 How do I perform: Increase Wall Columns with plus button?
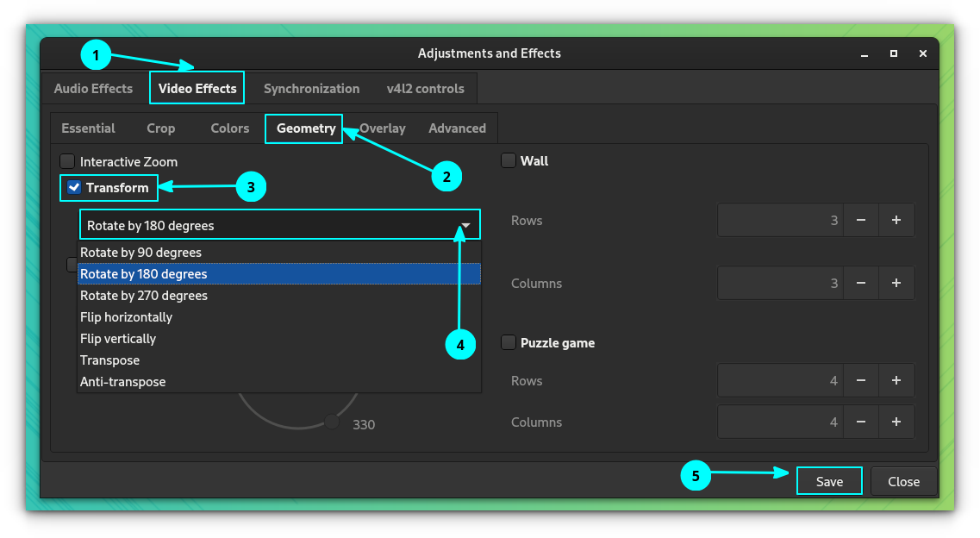tap(896, 283)
